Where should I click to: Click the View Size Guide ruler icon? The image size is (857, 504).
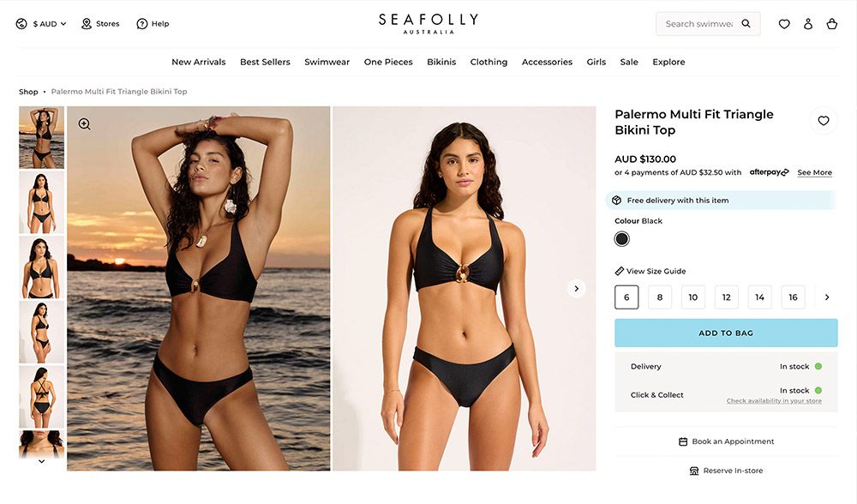click(x=620, y=271)
